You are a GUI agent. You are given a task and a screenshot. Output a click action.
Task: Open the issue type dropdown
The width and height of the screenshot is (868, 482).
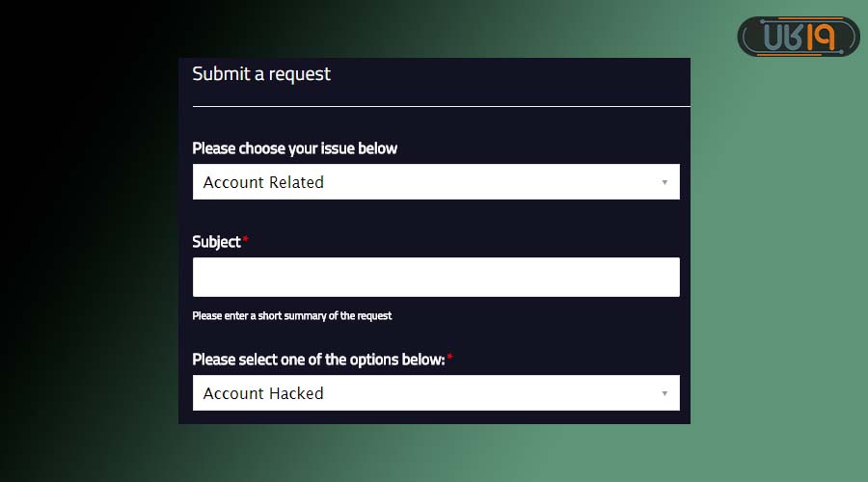pyautogui.click(x=436, y=182)
